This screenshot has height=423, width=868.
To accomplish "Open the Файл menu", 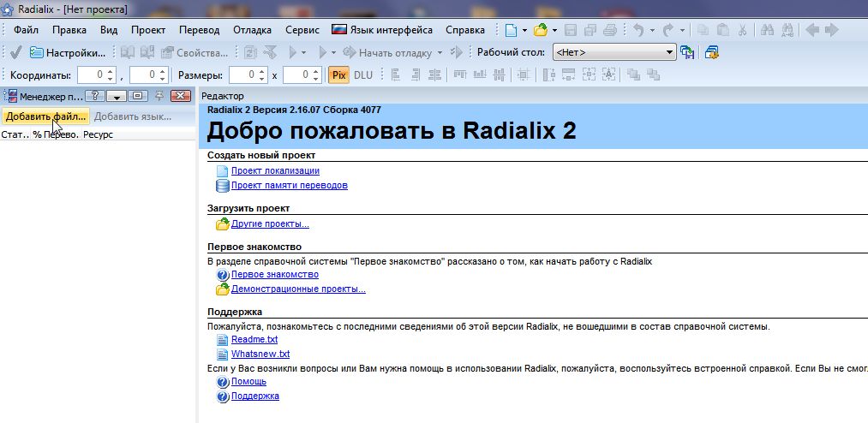I will [26, 30].
